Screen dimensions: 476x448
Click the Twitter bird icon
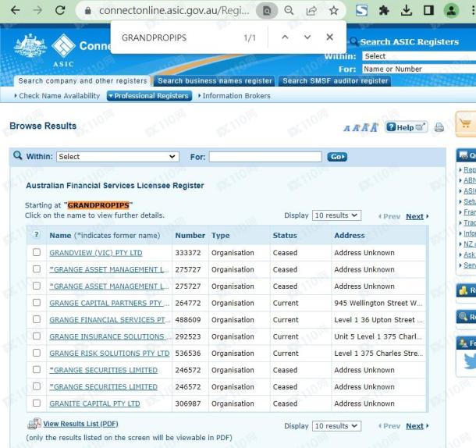[x=470, y=361]
